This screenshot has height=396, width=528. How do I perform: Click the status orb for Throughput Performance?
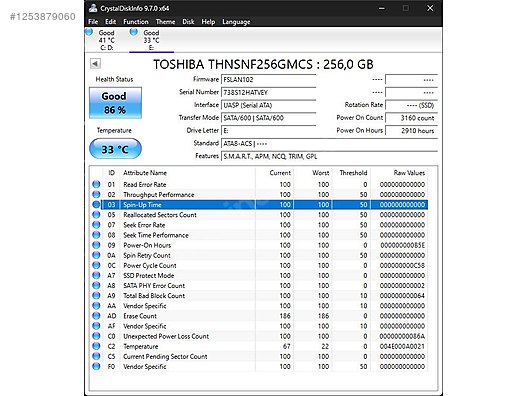point(96,194)
